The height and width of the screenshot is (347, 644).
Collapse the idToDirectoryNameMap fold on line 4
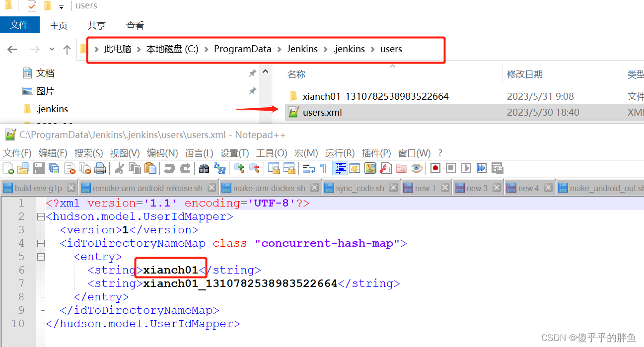pos(40,243)
